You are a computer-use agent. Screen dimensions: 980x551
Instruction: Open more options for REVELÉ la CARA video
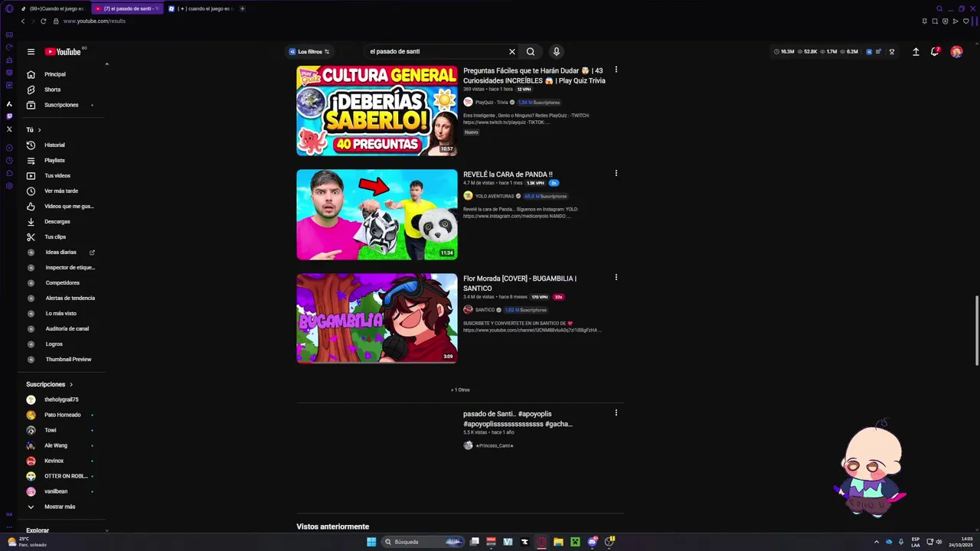tap(616, 173)
